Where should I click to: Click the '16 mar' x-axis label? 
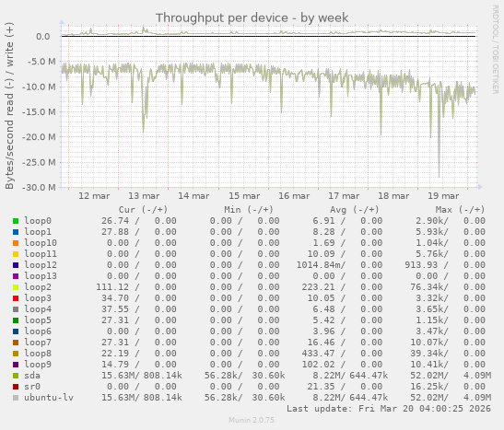pos(294,196)
